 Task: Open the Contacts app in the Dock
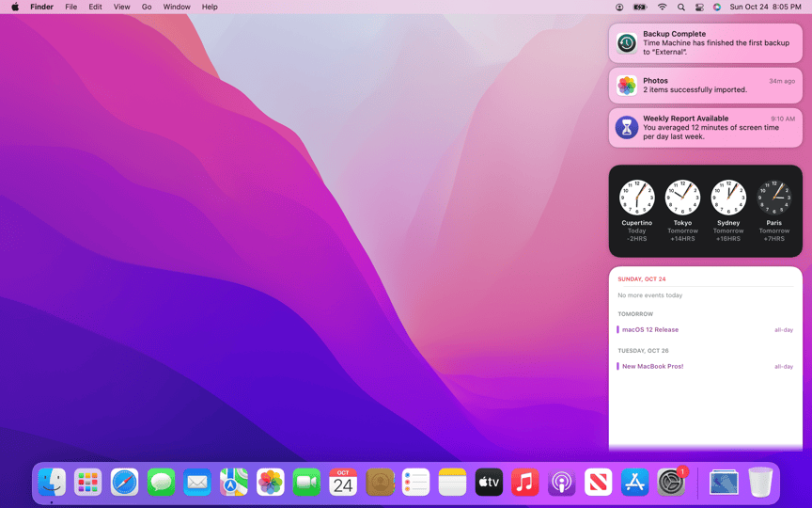tap(380, 482)
